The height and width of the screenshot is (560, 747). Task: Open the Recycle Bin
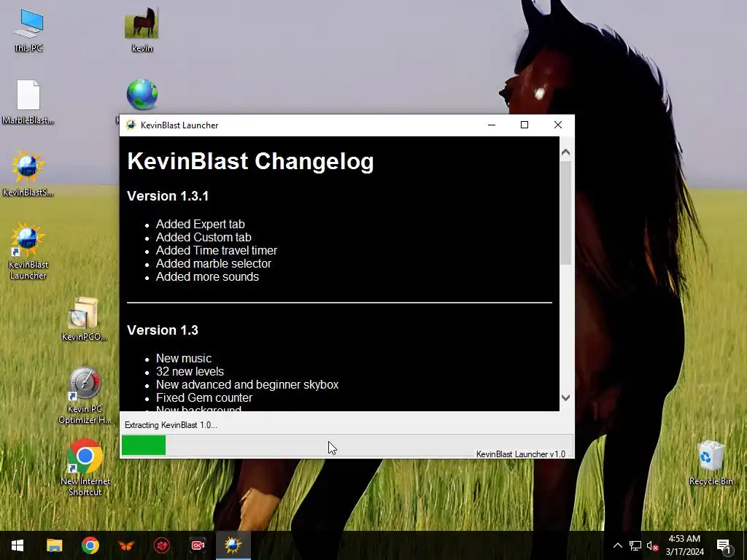(711, 463)
